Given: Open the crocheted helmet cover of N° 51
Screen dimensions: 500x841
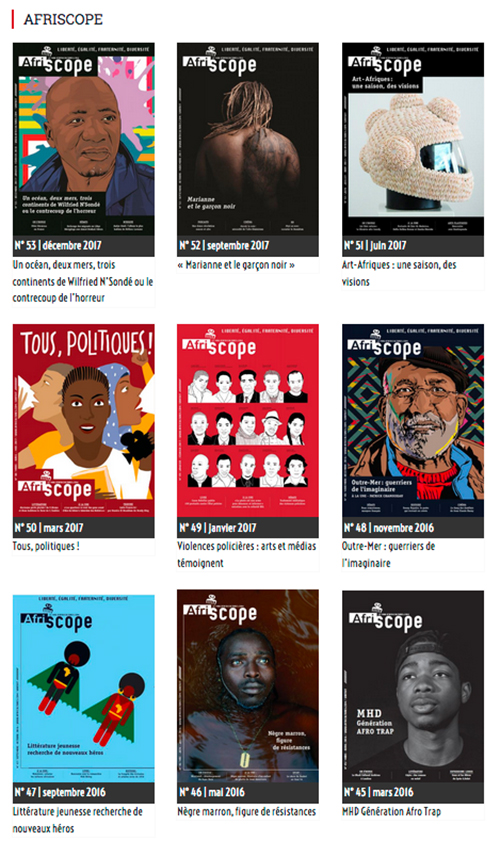Looking at the screenshot, I should point(413,139).
